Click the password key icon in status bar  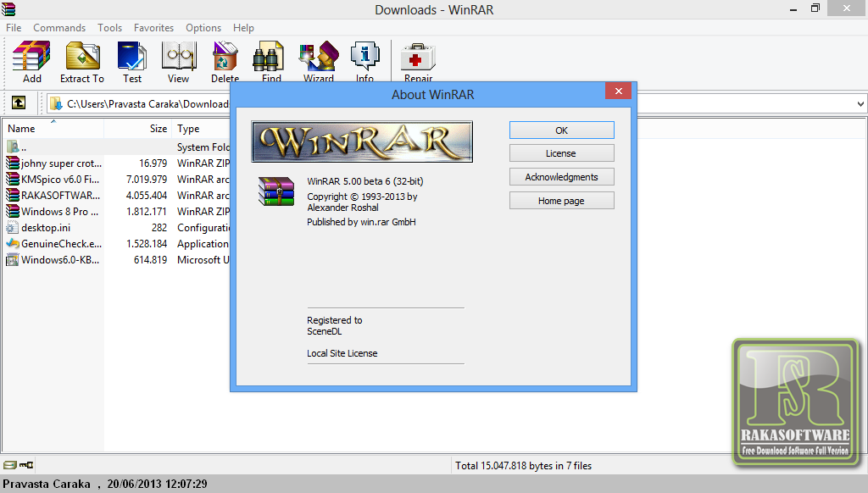(x=26, y=465)
